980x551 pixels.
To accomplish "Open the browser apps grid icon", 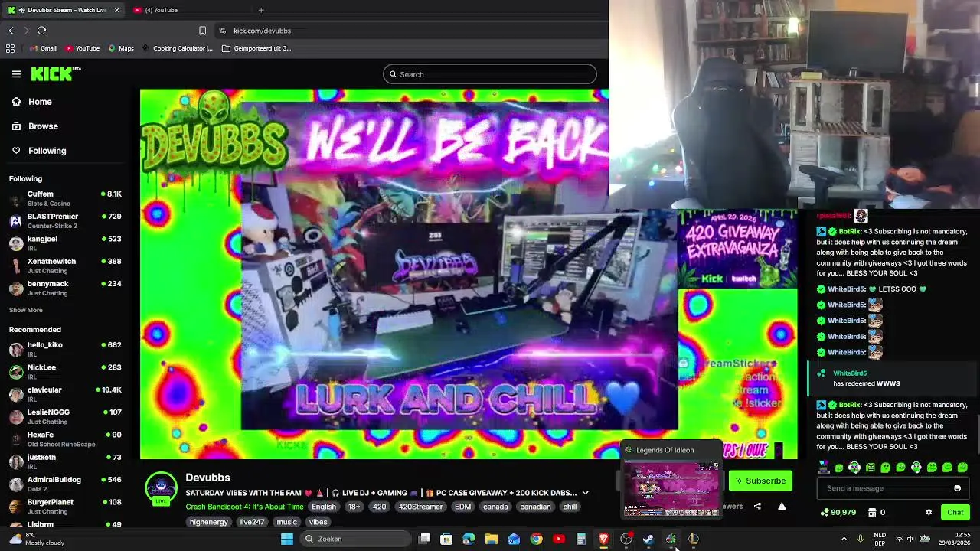I will click(x=10, y=48).
